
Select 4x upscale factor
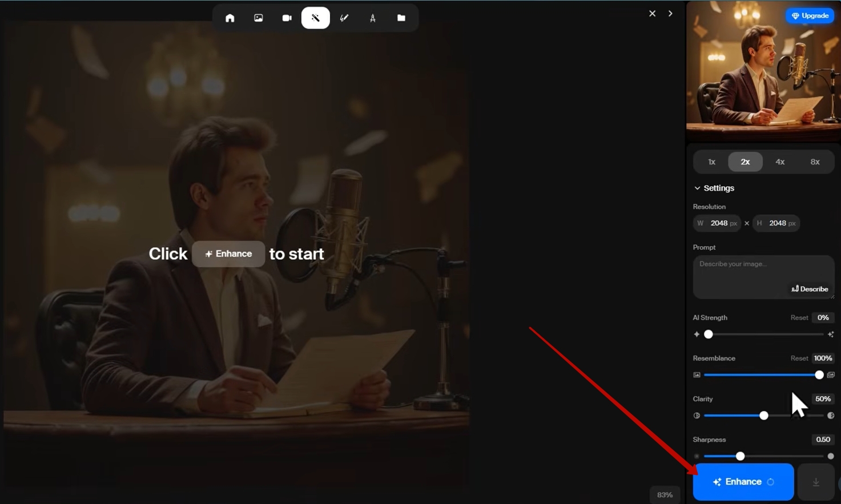coord(780,162)
